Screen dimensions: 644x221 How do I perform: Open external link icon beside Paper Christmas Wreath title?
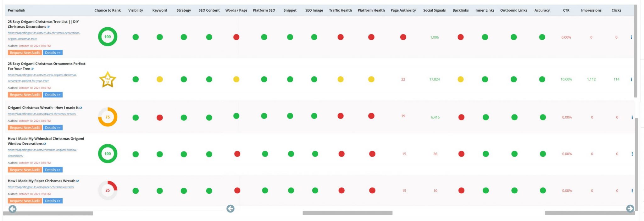click(78, 181)
